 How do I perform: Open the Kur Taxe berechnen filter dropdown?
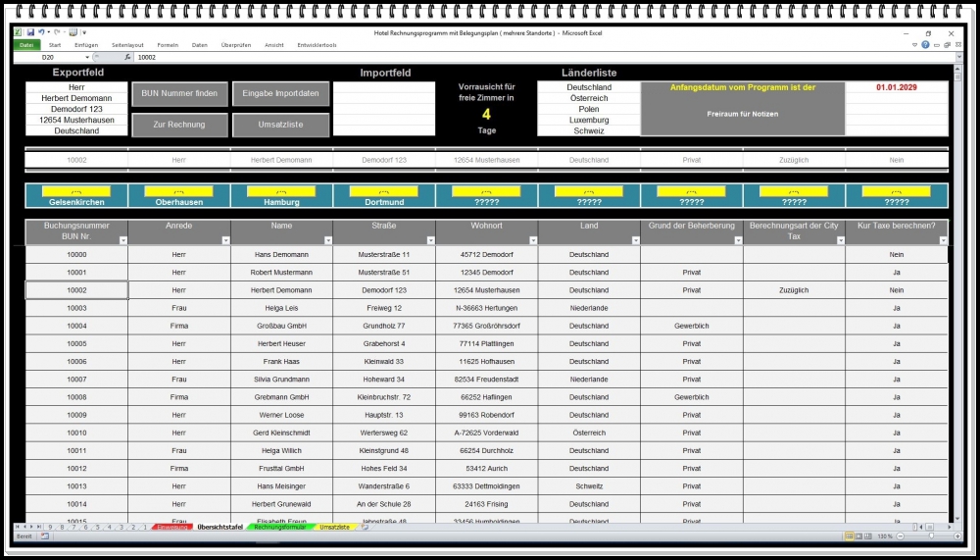point(943,239)
